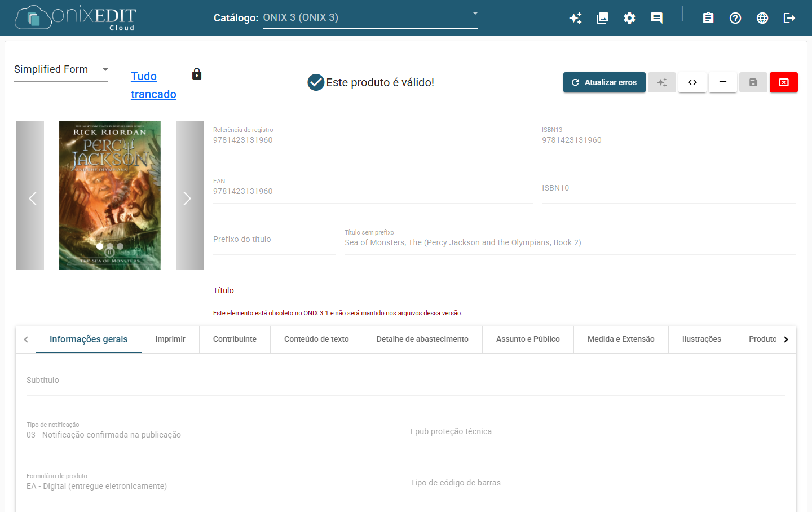Expand the Simplified Form dropdown
This screenshot has height=512, width=812.
[61, 69]
